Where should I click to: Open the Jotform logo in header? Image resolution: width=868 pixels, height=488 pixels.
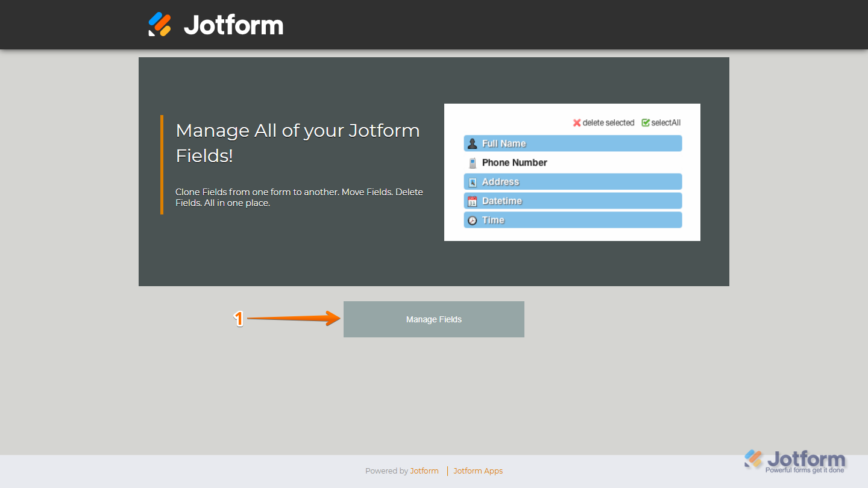[x=216, y=25]
